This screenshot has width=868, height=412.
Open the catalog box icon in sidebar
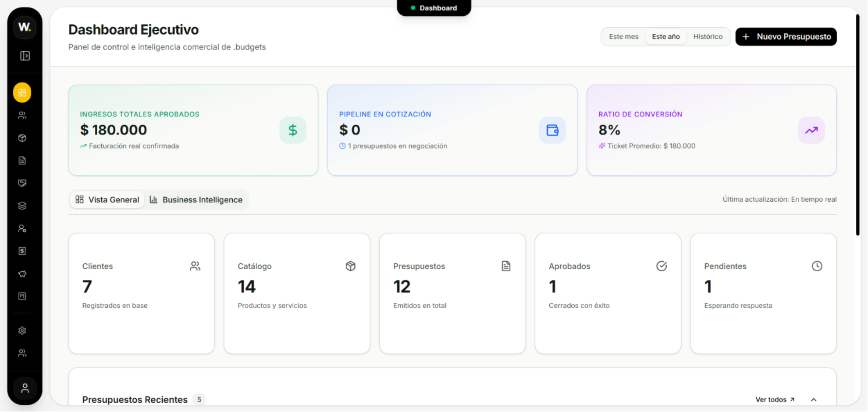click(x=22, y=138)
